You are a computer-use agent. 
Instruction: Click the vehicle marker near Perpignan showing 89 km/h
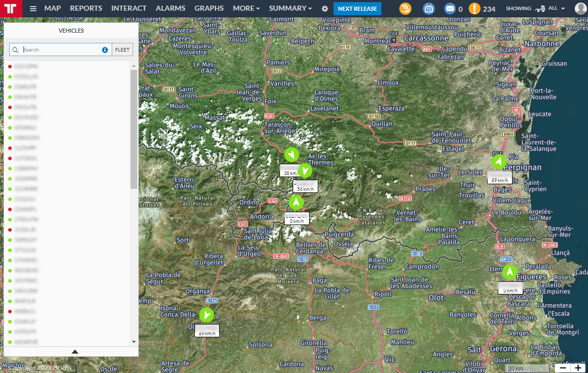(499, 162)
